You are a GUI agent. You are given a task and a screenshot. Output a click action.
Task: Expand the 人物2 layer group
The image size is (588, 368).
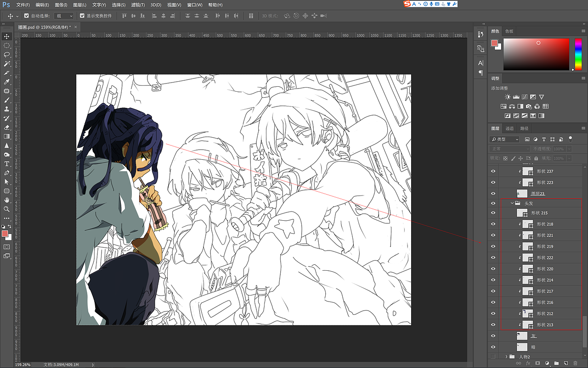(507, 357)
